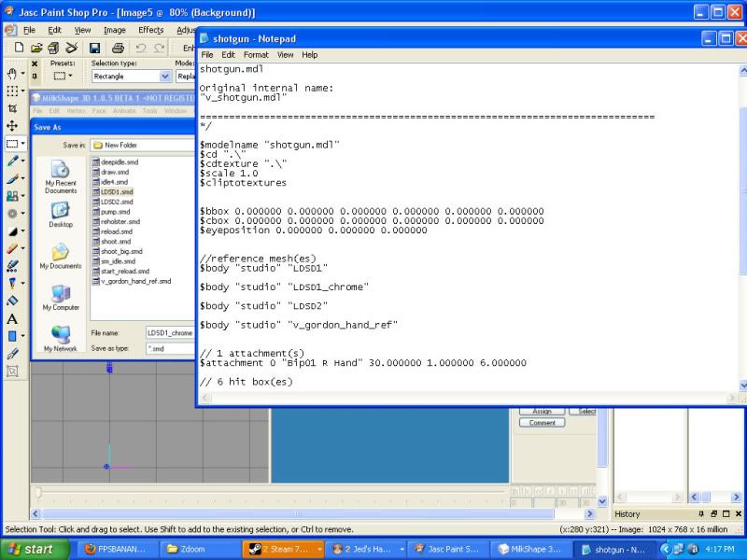Screen dimensions: 747x560
Task: Click the Notepad vertical scrollbar thumb
Action: [x=743, y=190]
